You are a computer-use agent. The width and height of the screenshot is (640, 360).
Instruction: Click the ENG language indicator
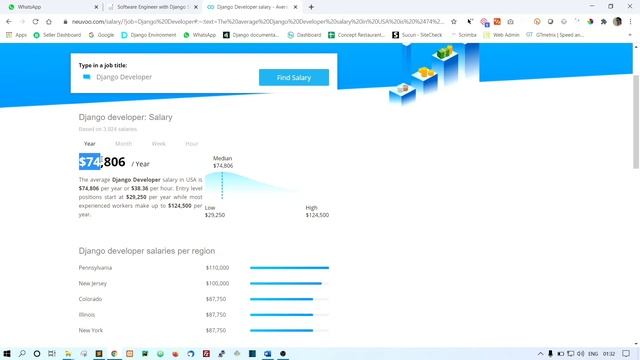593,354
